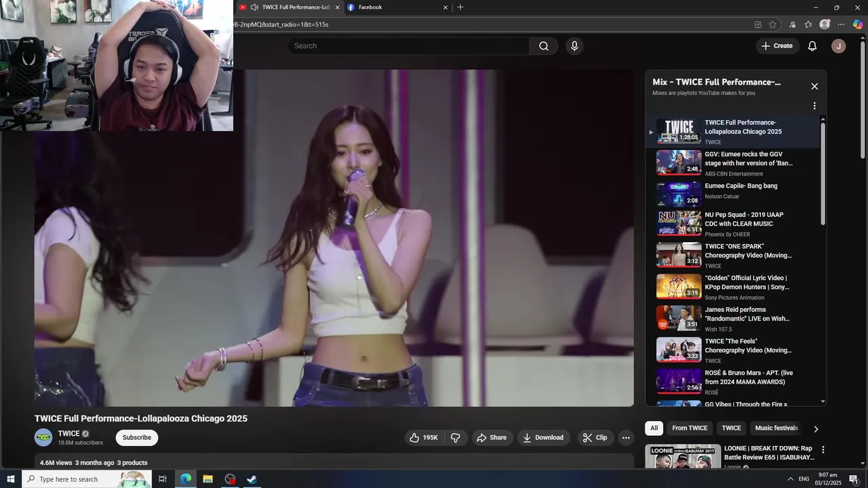Click into the YouTube Search field
Screen dimensions: 868x488
coord(408,46)
